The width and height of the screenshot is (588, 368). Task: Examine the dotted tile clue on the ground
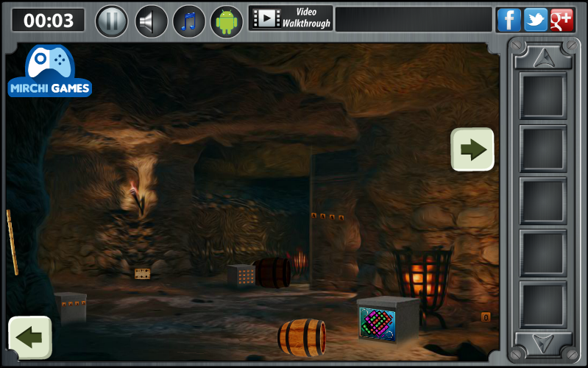coord(143,274)
